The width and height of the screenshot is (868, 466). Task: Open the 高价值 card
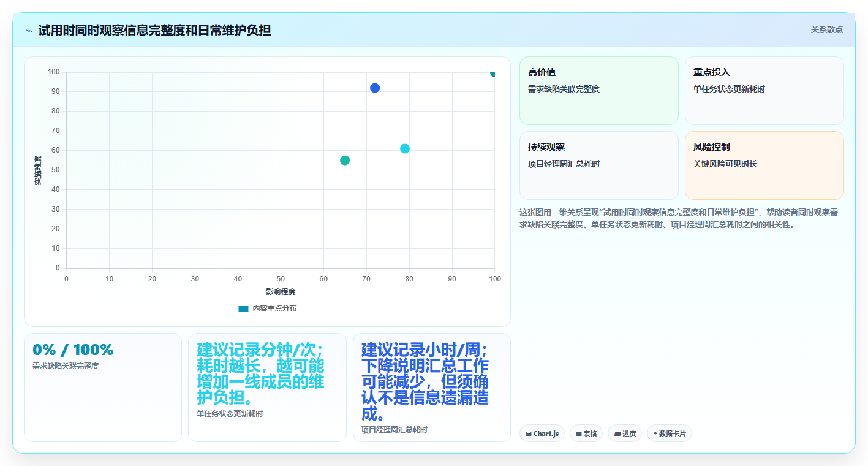click(x=599, y=91)
